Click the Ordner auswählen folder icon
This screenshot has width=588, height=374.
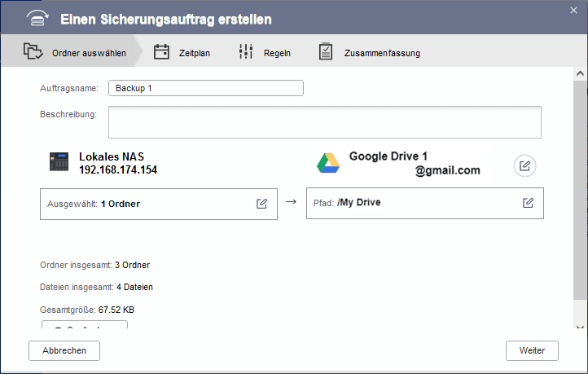coord(33,53)
